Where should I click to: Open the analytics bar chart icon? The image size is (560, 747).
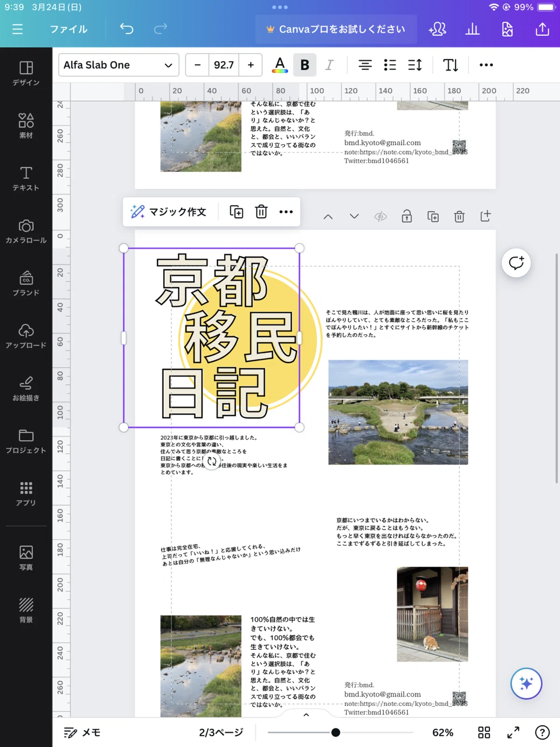[472, 29]
